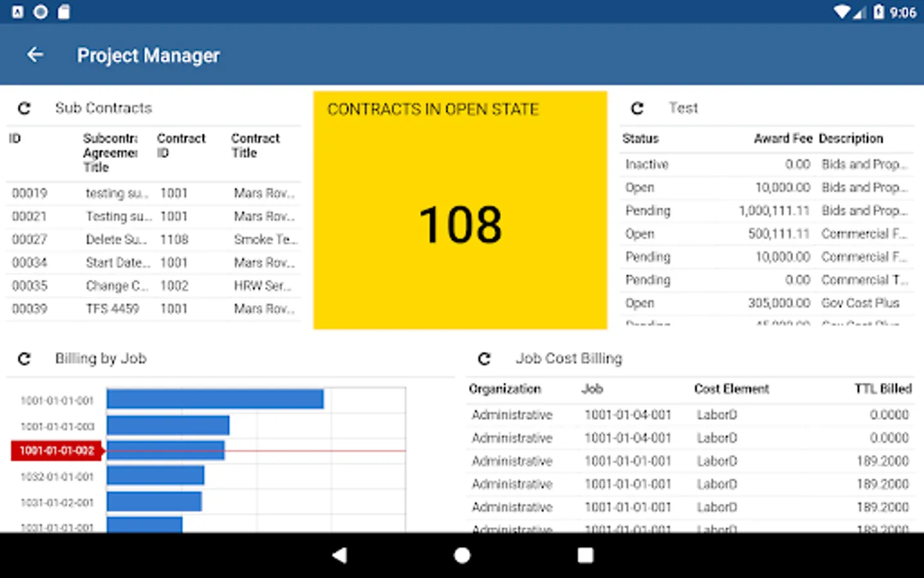Select the Open row with 305,000.00
This screenshot has height=578, width=924.
tap(767, 303)
